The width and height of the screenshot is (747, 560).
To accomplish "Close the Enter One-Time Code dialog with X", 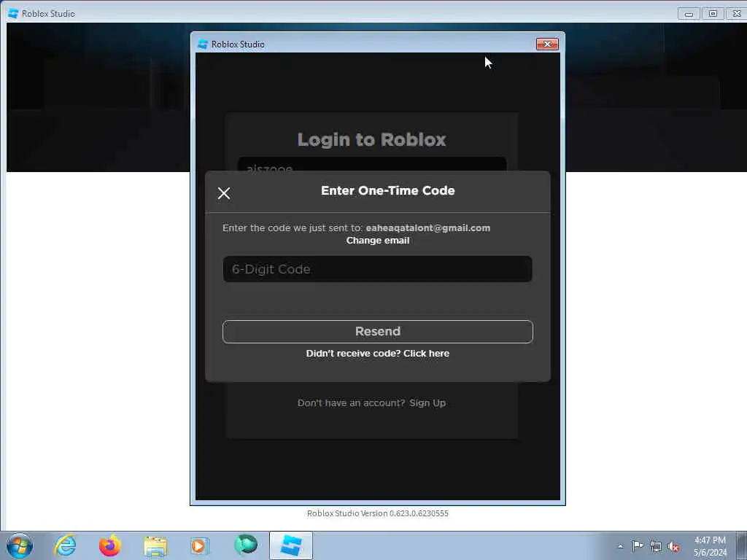I will click(224, 192).
